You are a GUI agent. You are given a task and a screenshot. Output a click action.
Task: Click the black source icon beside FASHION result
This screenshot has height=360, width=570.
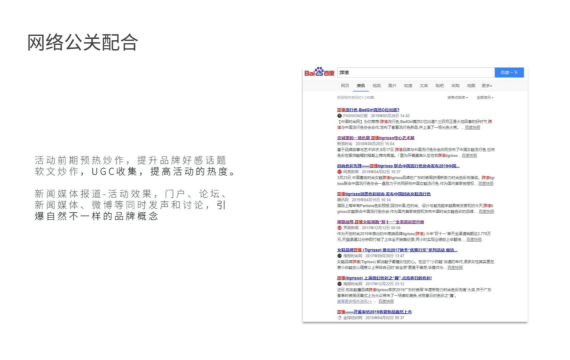(340, 116)
